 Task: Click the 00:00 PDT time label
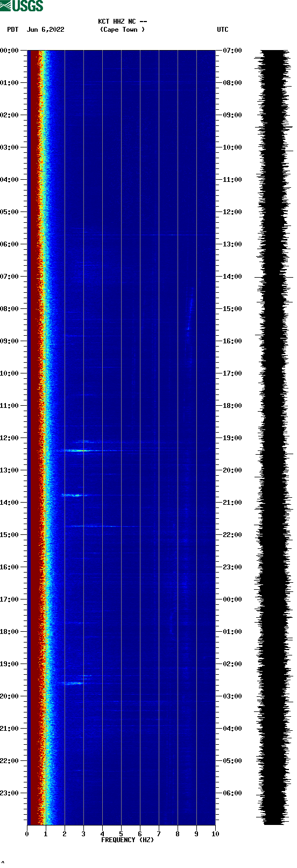coord(10,51)
